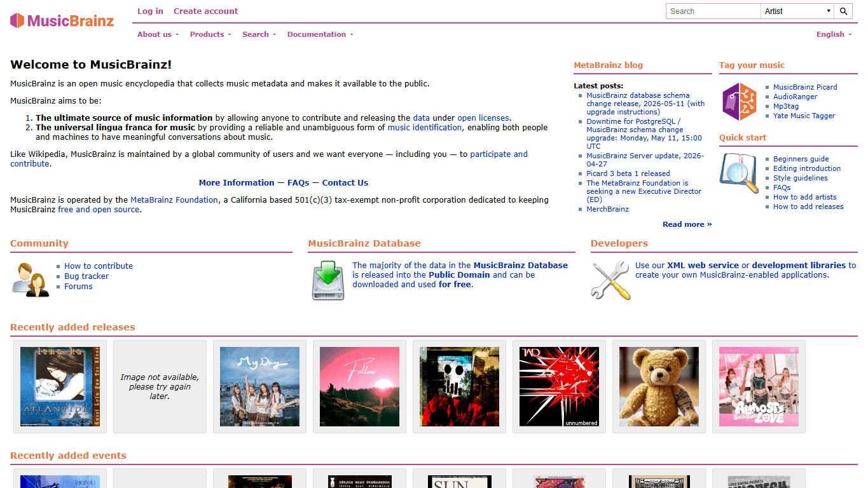This screenshot has height=488, width=868.
Task: Open the Almost Love release cover
Action: (x=759, y=386)
